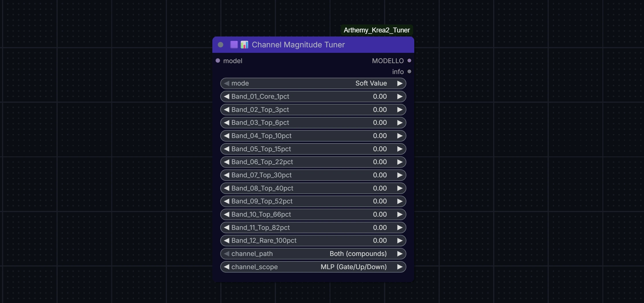Open the mode Soft Value combo
Viewport: 644px width, 303px height.
tap(313, 83)
